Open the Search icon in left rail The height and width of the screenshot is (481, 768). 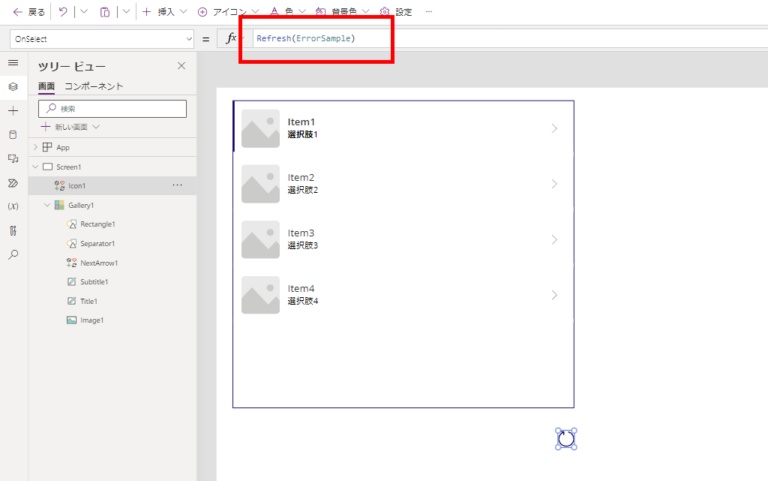tap(13, 254)
